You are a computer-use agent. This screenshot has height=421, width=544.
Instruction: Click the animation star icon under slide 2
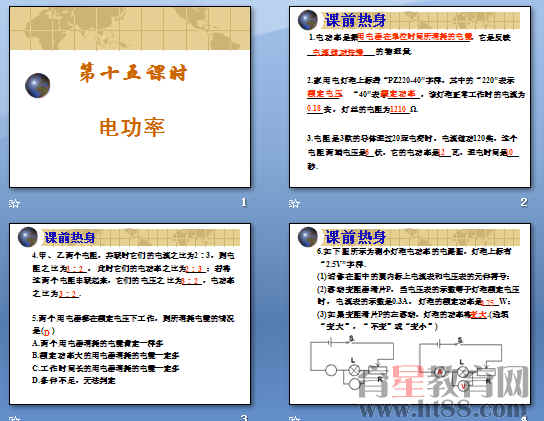pos(294,203)
